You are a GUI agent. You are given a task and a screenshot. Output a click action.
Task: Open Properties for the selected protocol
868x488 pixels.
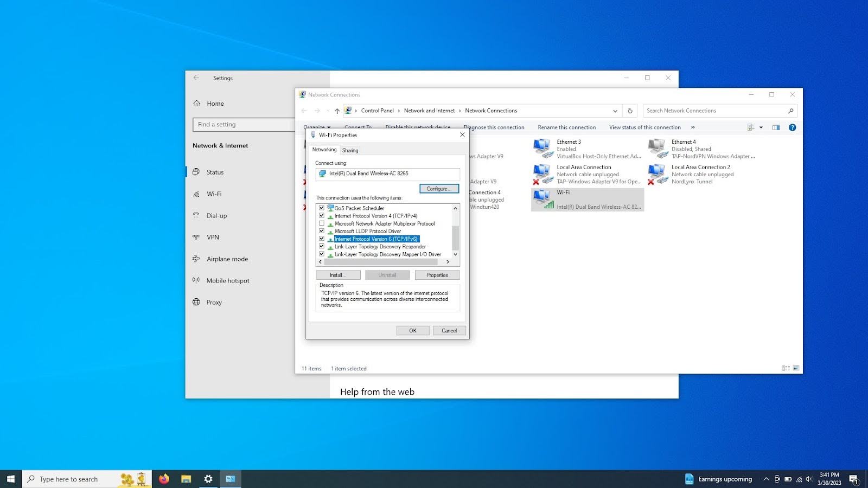[x=437, y=275]
